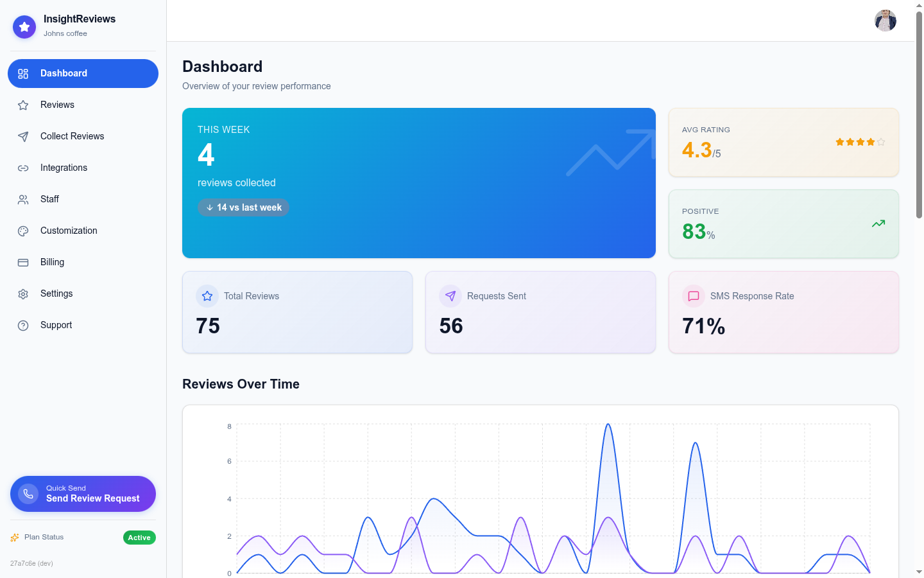The image size is (924, 578).
Task: Click the Support question mark icon
Action: tap(23, 325)
